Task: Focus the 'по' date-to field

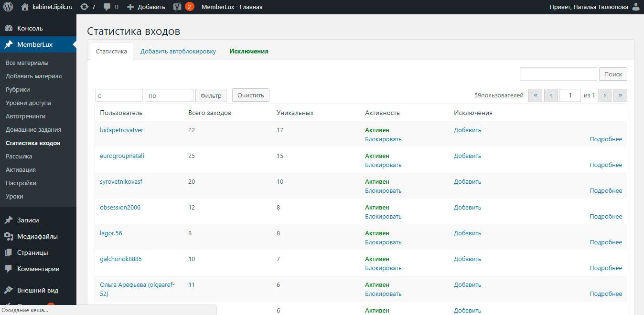Action: coord(170,95)
